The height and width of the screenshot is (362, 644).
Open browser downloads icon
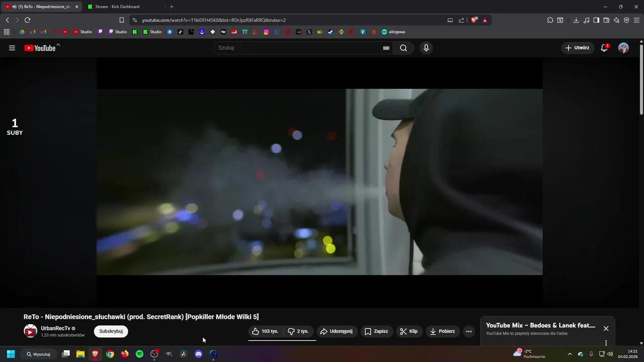[x=576, y=20]
